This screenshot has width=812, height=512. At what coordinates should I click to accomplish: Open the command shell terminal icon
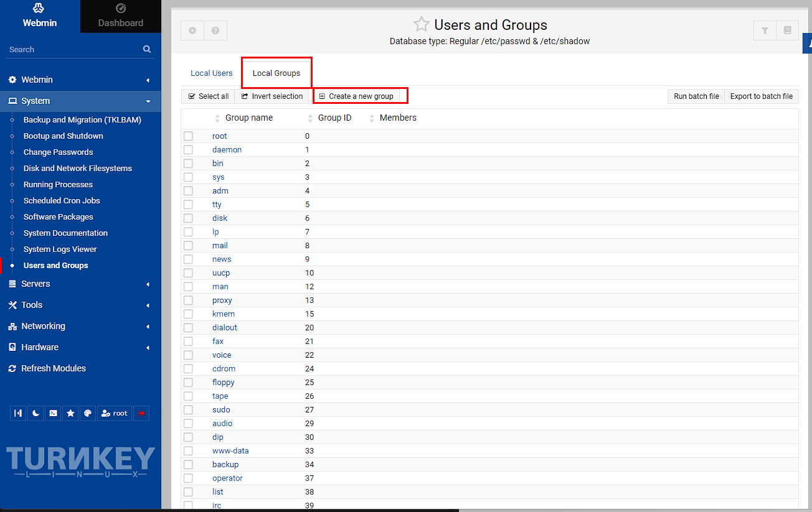pos(53,413)
